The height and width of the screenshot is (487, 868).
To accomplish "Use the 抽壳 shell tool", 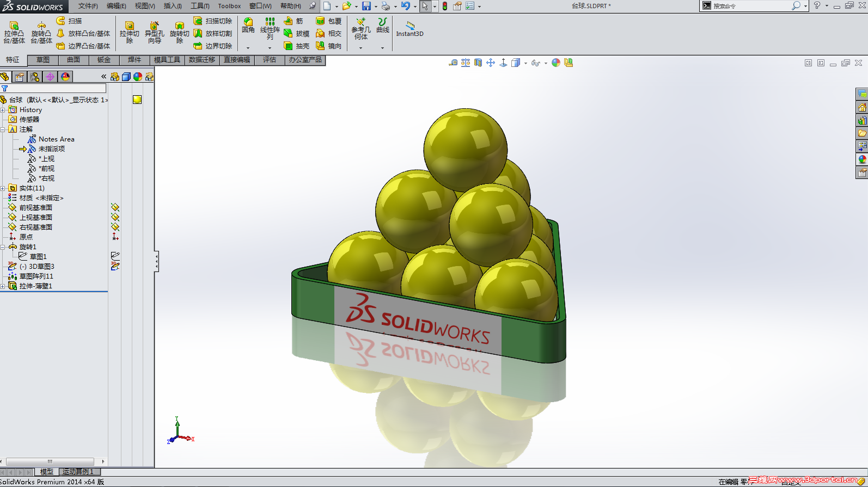I will (297, 46).
